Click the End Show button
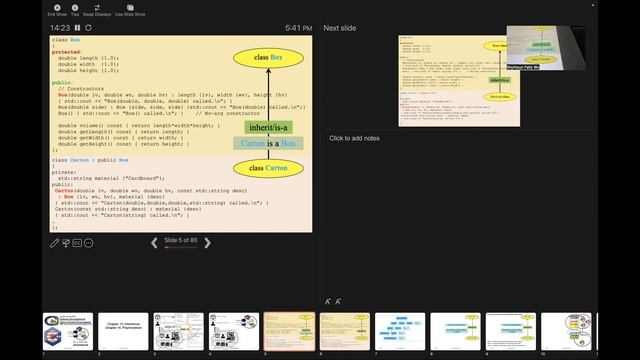This screenshot has height=360, width=640. (x=57, y=10)
